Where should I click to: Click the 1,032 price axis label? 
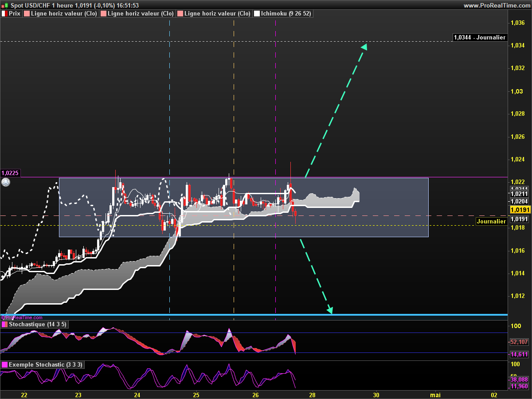point(518,68)
